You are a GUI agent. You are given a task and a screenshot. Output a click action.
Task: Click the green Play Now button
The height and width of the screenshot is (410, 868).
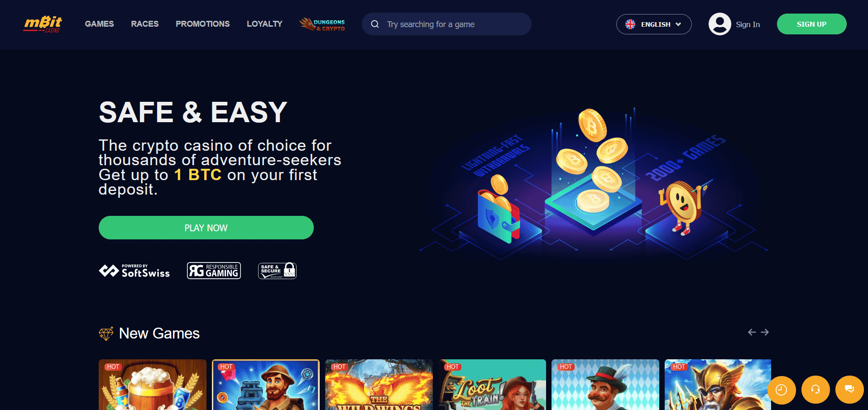(206, 228)
